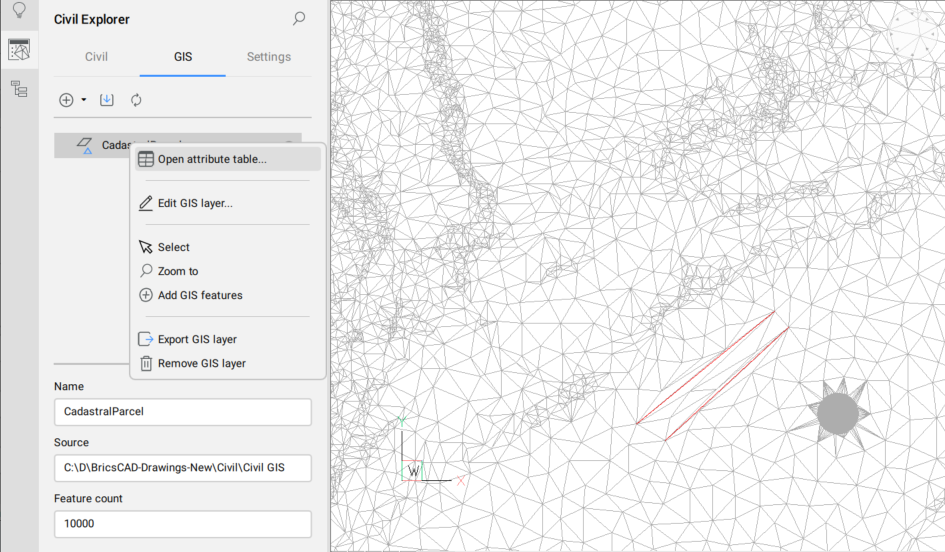
Task: Open the structure tree panel icon
Action: [18, 89]
